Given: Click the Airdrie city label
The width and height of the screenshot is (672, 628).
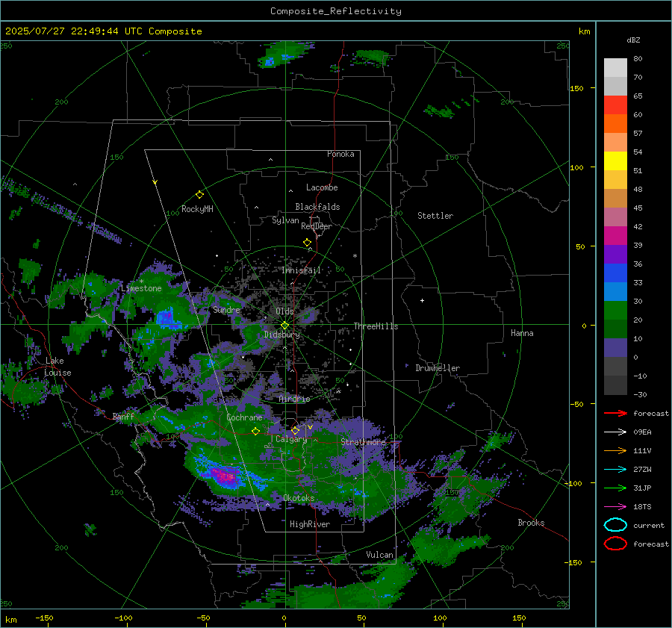Looking at the screenshot, I should pos(294,399).
